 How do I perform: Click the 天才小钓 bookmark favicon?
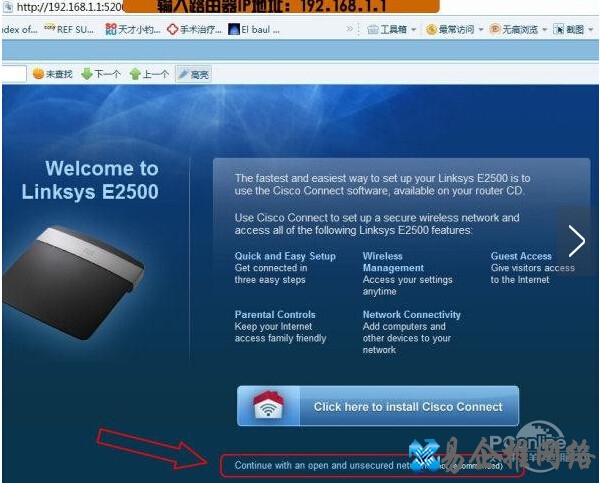111,29
